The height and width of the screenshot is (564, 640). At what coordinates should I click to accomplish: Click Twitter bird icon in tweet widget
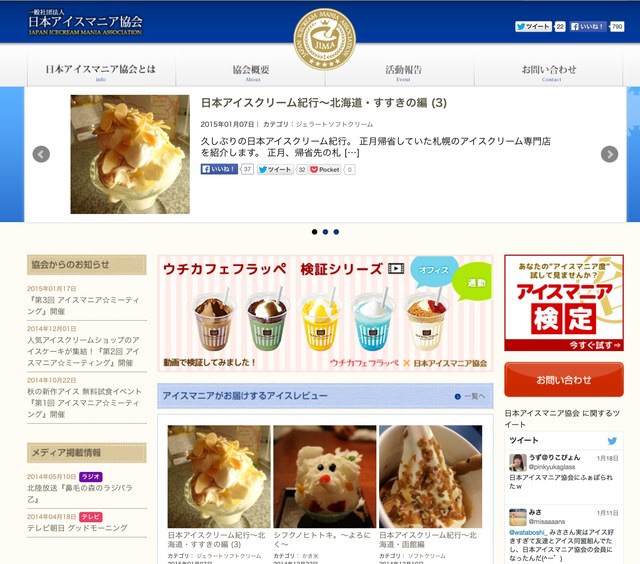pyautogui.click(x=612, y=441)
